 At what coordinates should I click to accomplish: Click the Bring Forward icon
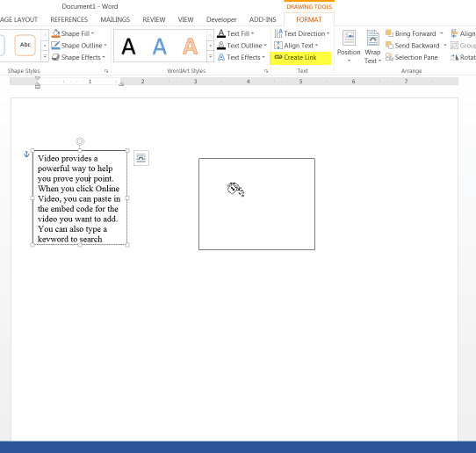[389, 33]
